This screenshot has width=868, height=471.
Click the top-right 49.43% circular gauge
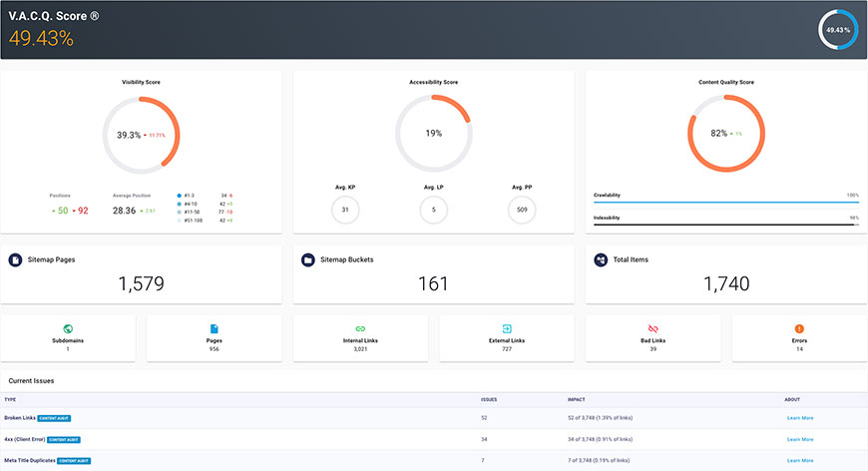coord(837,30)
